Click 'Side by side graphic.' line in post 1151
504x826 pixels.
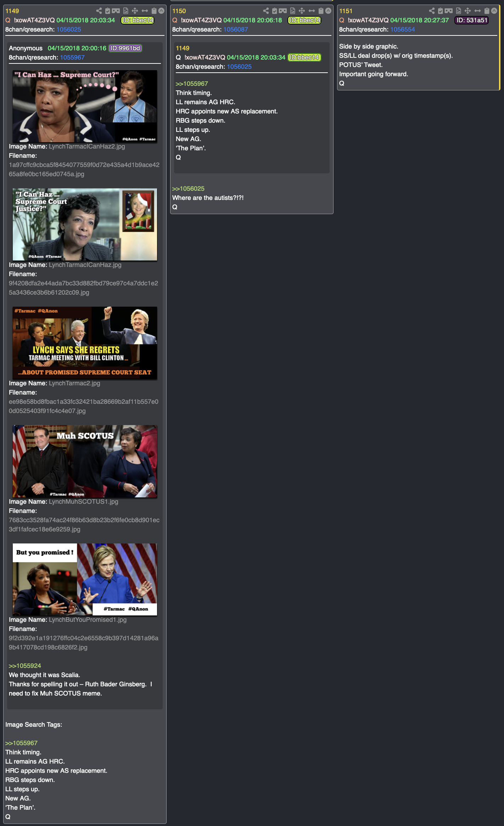(x=369, y=46)
